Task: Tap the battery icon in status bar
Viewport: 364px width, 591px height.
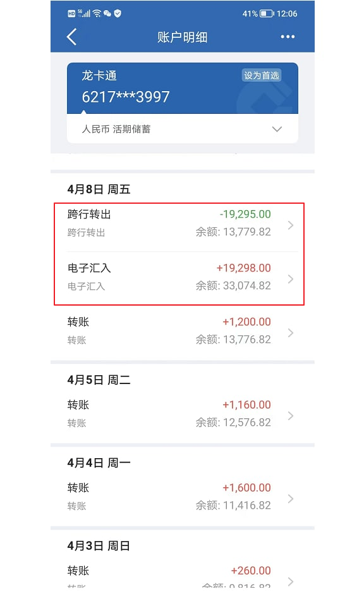Action: tap(267, 14)
